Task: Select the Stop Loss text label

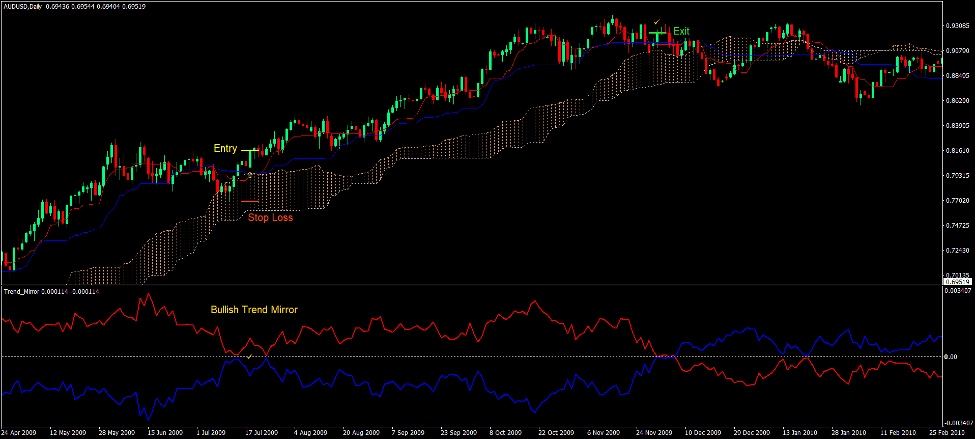Action: coord(271,217)
